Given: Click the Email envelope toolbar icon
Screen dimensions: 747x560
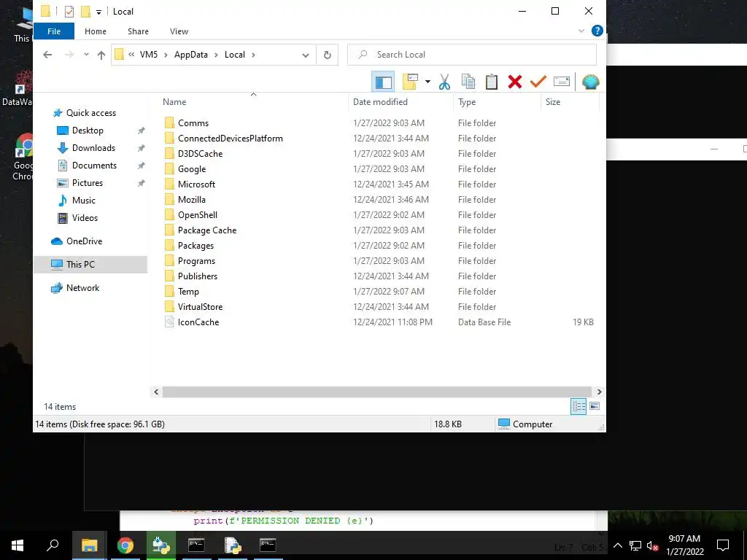Looking at the screenshot, I should coord(562,82).
